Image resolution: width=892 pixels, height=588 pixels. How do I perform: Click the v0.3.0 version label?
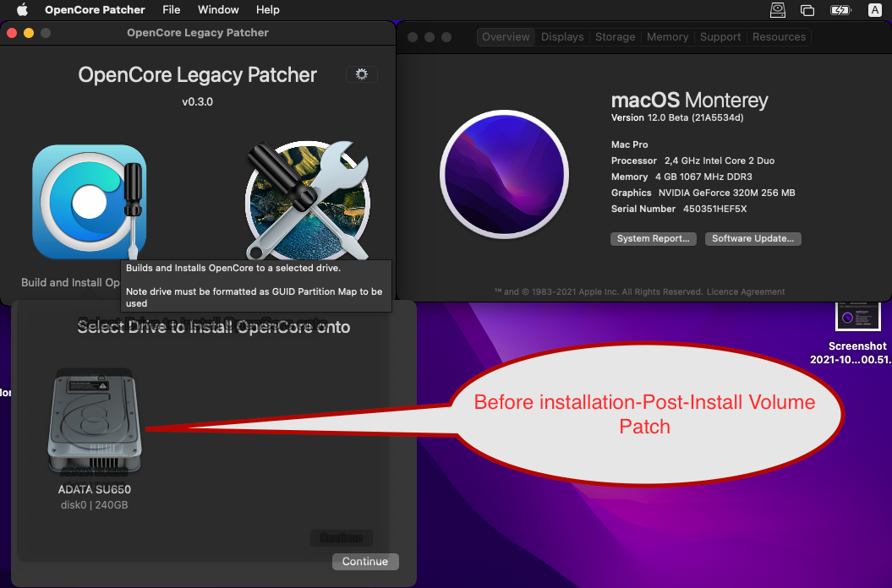coord(197,101)
